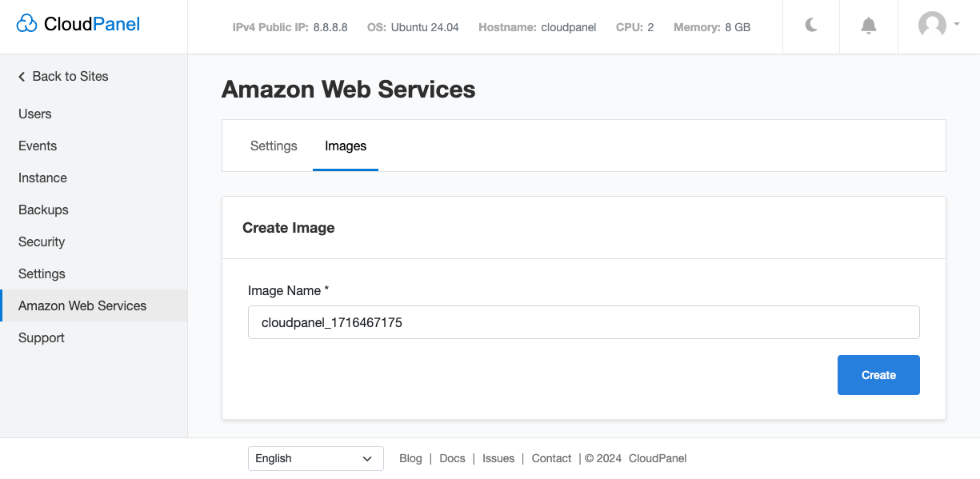Viewport: 980px width, 479px height.
Task: Open the Issues footer link
Action: click(498, 458)
